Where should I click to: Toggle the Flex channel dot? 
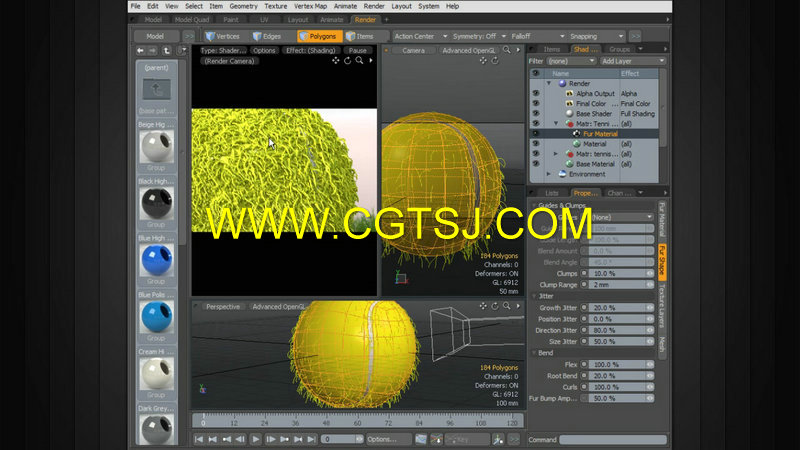584,364
